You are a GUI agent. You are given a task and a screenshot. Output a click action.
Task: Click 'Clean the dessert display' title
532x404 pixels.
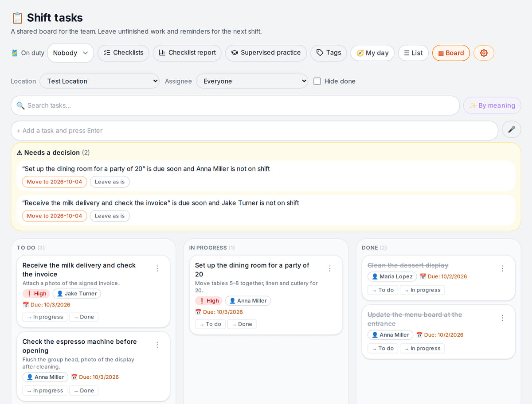click(408, 265)
